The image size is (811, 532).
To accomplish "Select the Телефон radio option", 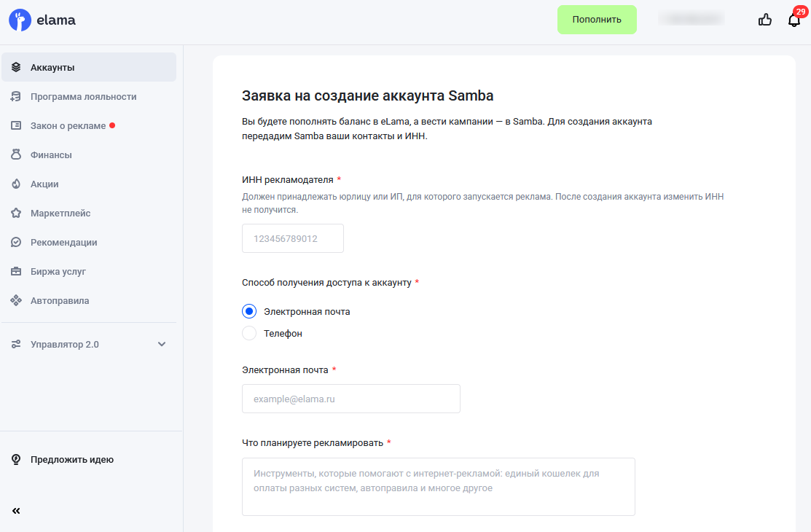I will [x=249, y=333].
